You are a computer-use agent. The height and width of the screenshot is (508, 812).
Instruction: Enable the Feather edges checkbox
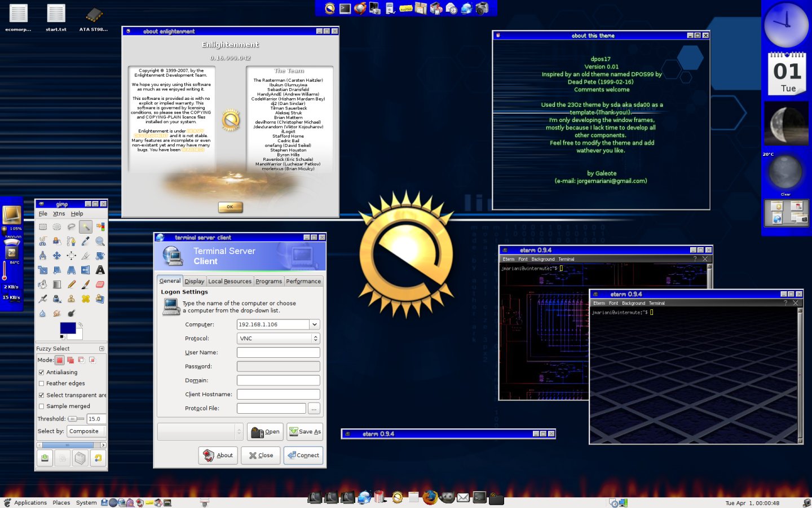[x=41, y=383]
